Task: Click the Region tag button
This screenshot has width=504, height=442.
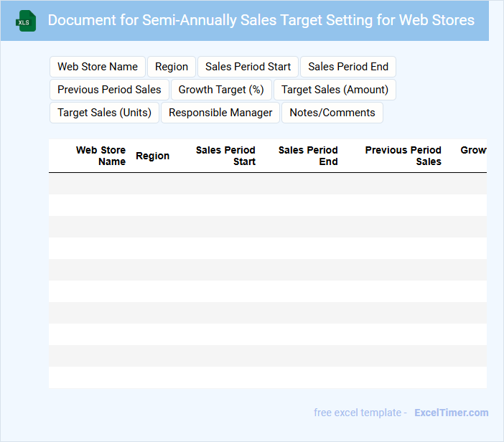Action: point(172,67)
